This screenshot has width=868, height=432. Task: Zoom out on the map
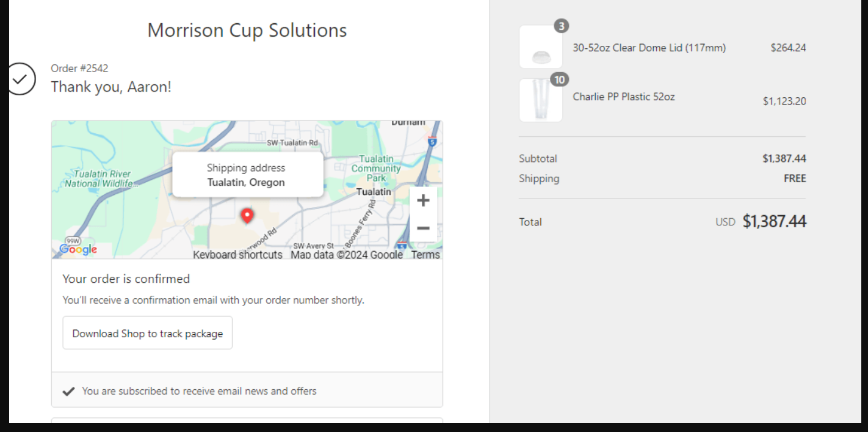pos(423,229)
